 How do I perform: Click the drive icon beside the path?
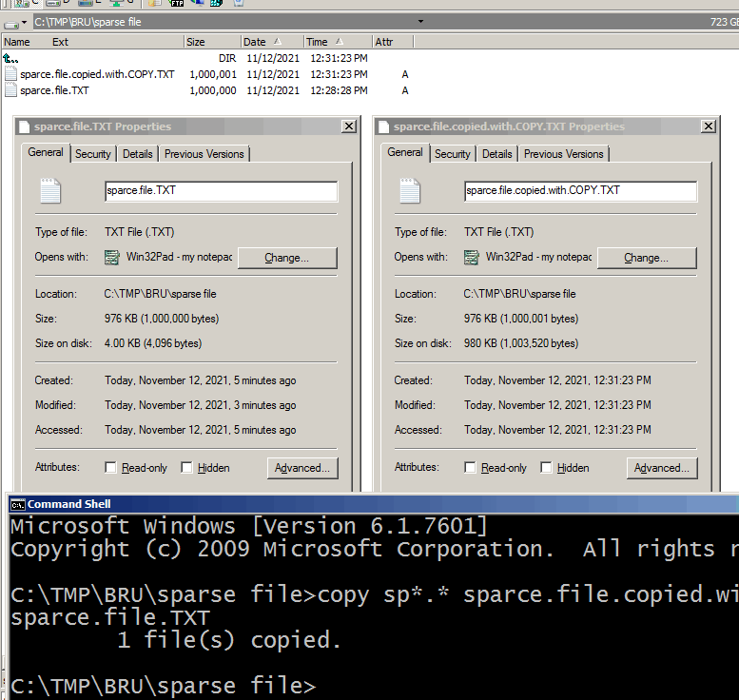coord(11,24)
